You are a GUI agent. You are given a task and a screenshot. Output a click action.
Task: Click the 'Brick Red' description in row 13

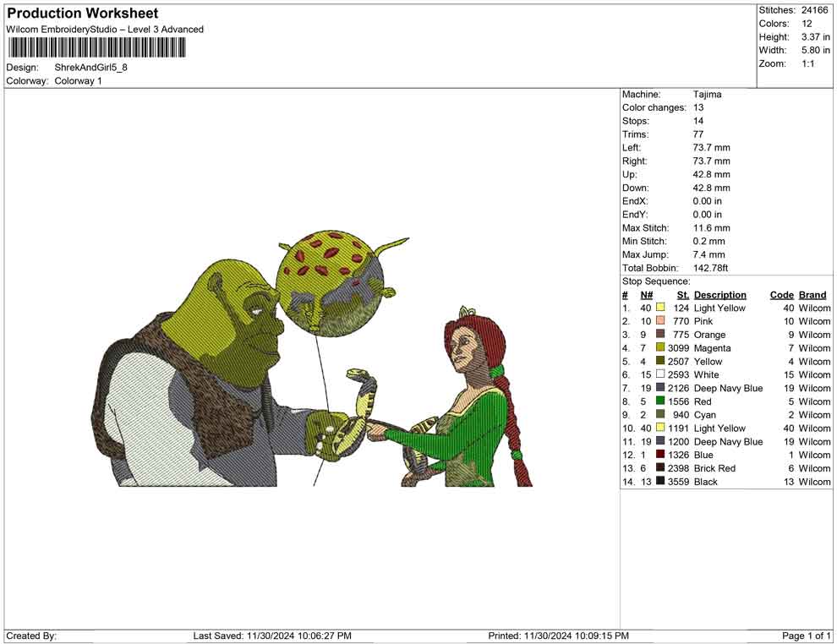click(714, 468)
